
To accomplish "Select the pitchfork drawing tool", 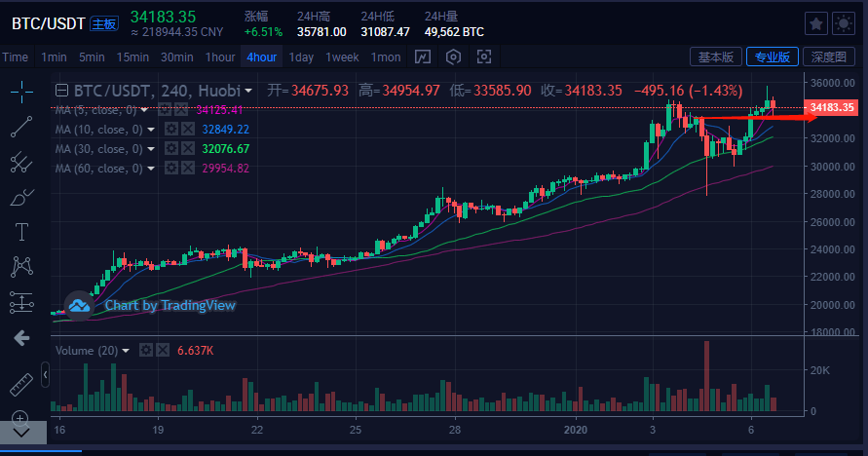I will [21, 162].
